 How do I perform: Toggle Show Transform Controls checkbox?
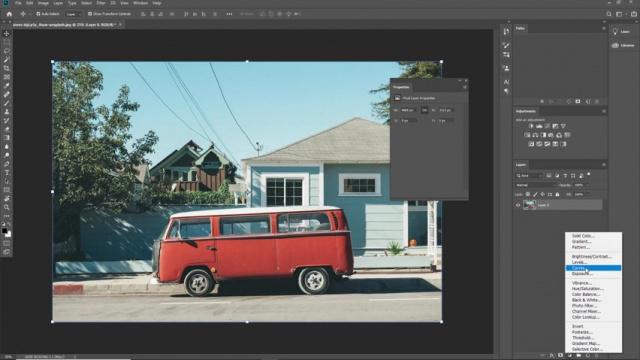(x=90, y=14)
